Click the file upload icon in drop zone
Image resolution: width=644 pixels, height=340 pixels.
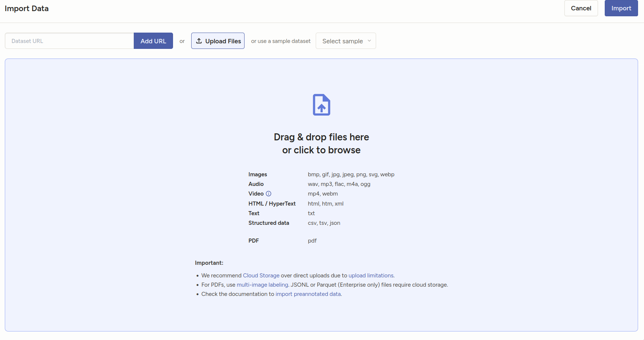[x=321, y=105]
